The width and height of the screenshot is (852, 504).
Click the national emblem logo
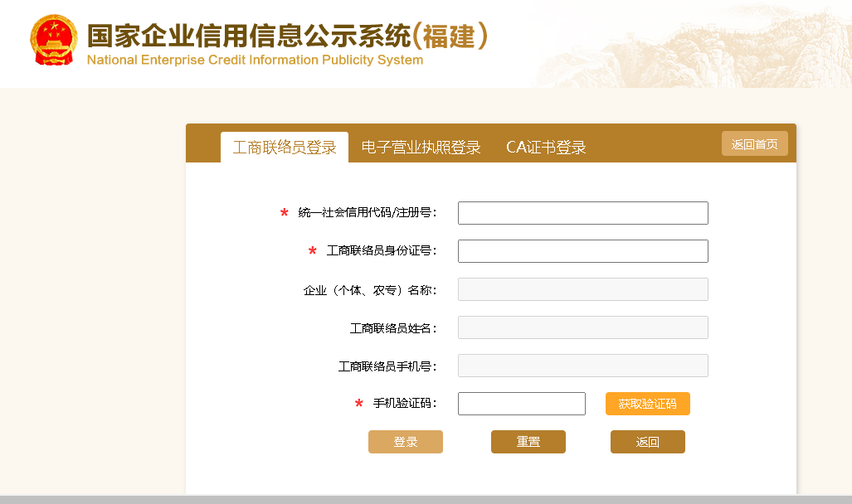(54, 40)
